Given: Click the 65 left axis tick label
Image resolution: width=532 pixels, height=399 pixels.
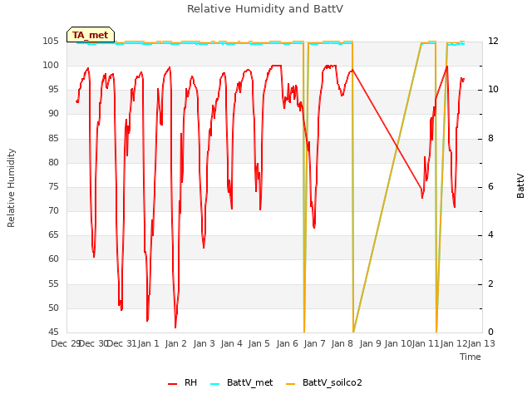Looking at the screenshot, I should pyautogui.click(x=53, y=234).
